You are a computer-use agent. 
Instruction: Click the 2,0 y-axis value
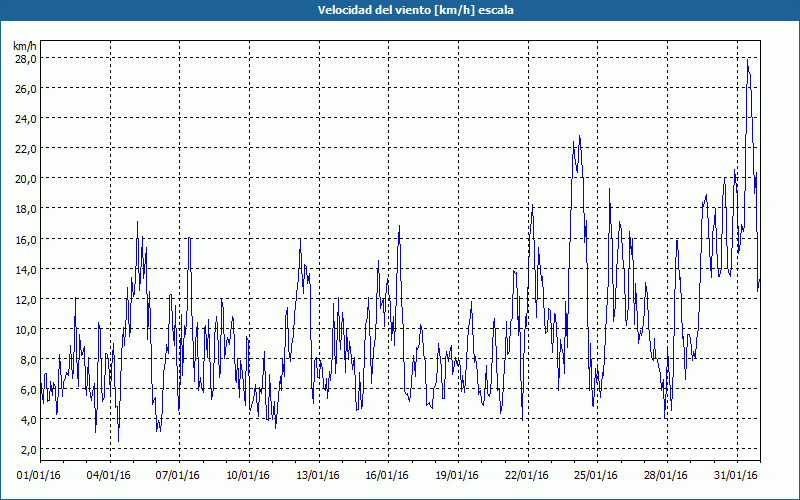coord(28,450)
